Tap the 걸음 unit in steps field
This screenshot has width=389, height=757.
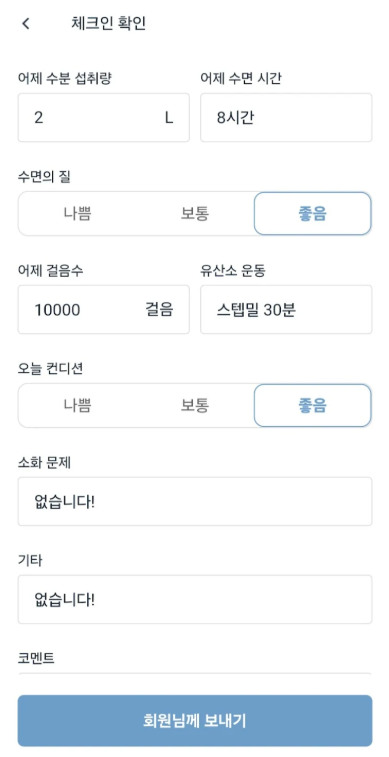[x=159, y=309]
